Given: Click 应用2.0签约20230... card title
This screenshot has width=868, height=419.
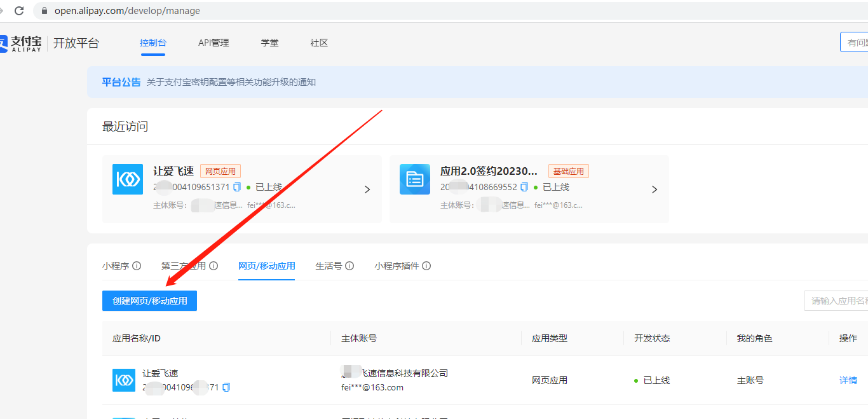Looking at the screenshot, I should [489, 171].
